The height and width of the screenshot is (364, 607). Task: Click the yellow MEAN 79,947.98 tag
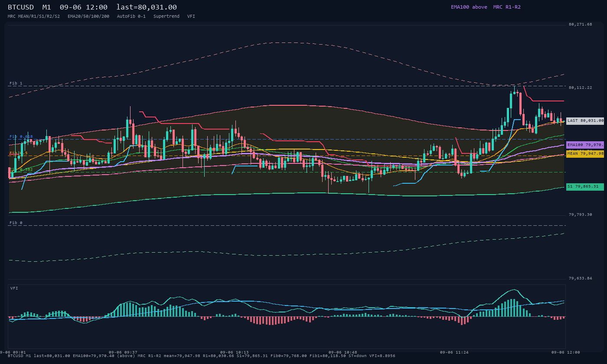pos(585,154)
